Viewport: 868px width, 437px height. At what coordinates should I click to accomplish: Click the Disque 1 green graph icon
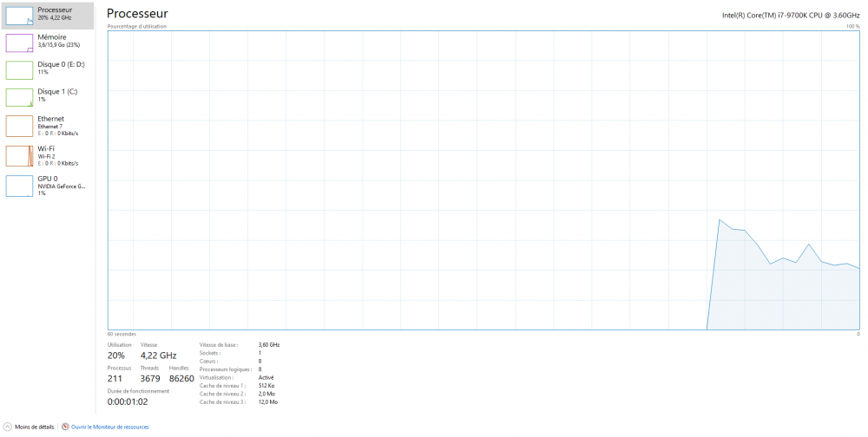19,97
